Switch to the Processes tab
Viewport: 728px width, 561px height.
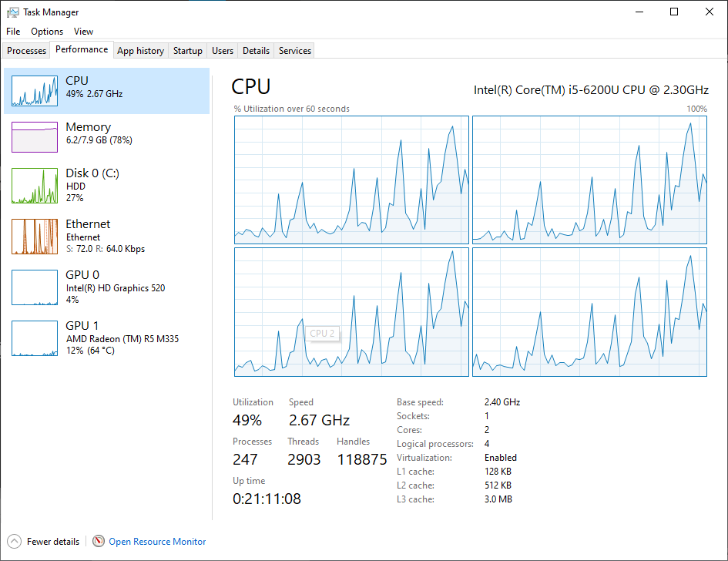pos(27,51)
